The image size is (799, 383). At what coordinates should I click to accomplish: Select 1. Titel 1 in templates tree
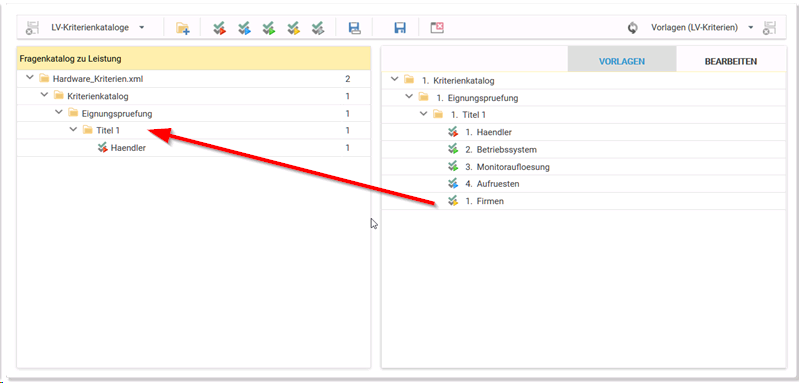click(469, 115)
